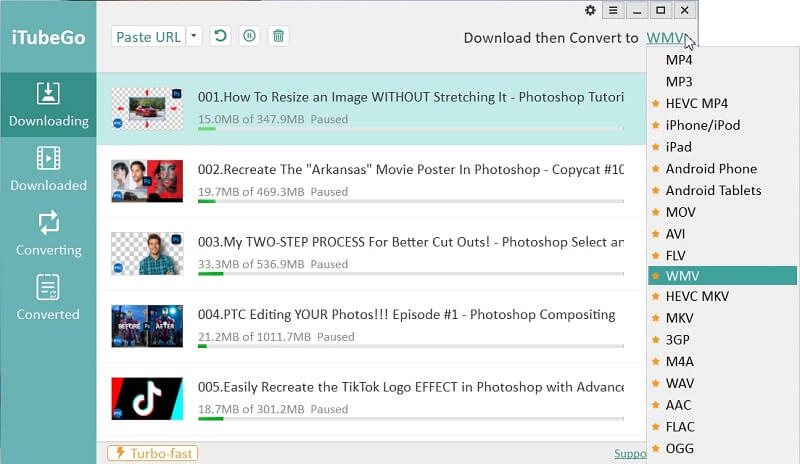
Task: Open thumbnail of 003 Two-Step Process video
Action: pyautogui.click(x=147, y=254)
